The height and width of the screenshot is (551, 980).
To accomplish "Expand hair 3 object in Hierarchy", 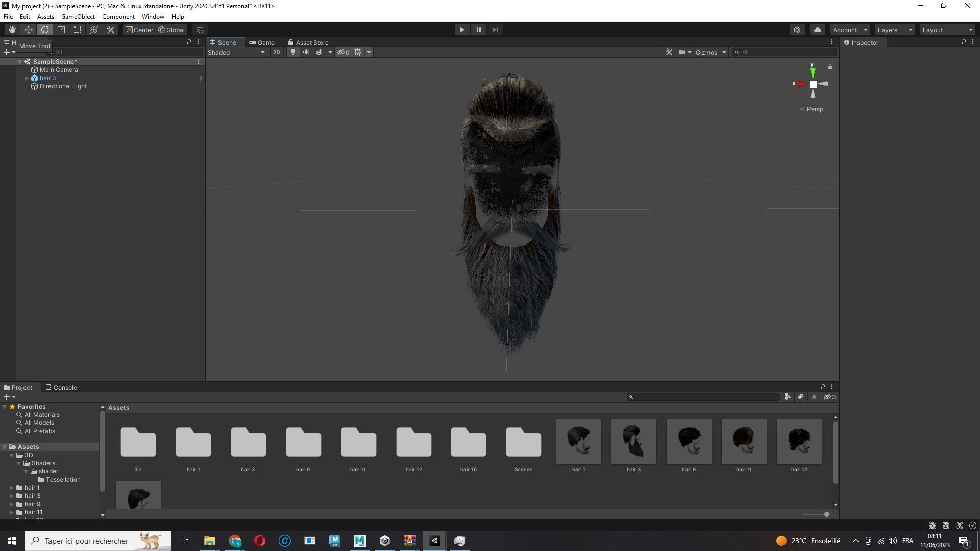I will 27,78.
